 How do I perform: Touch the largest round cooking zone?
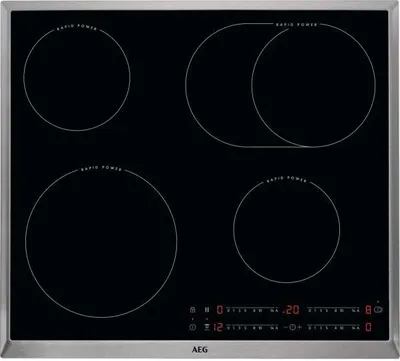pos(101,243)
